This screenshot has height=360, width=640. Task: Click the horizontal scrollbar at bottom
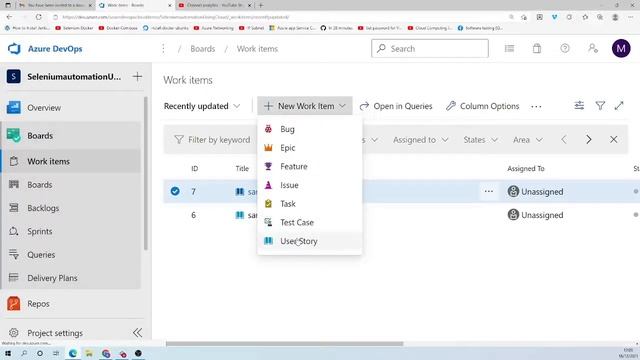[284, 344]
